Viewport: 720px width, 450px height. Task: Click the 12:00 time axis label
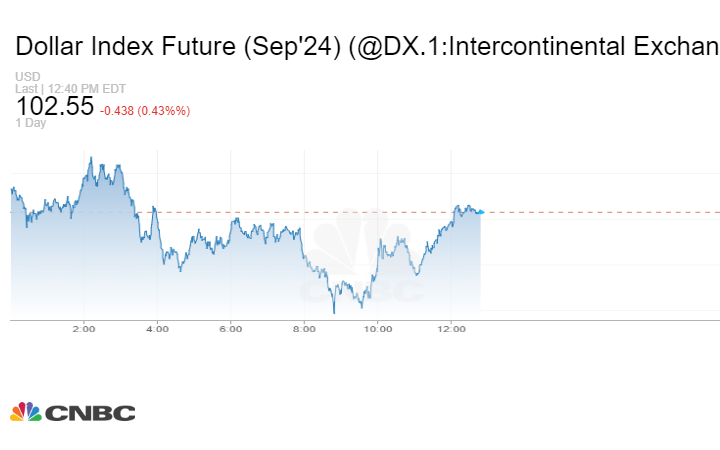[x=451, y=328]
